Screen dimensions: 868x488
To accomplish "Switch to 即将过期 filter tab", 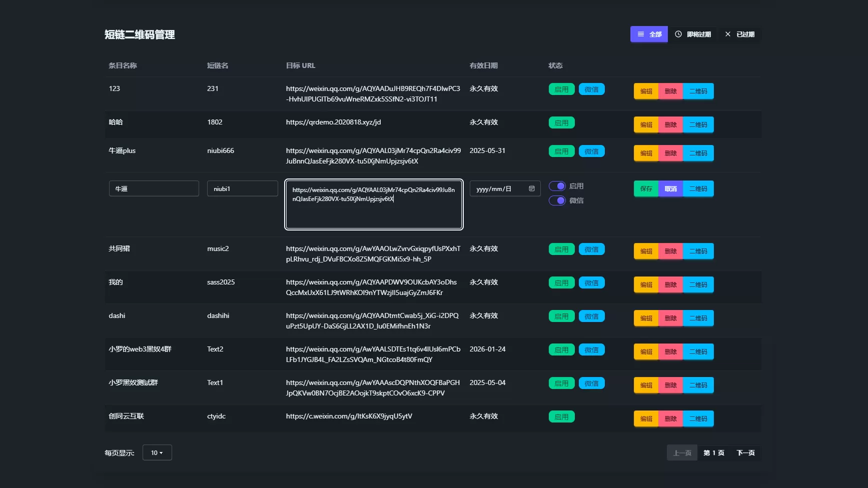I will [x=693, y=34].
